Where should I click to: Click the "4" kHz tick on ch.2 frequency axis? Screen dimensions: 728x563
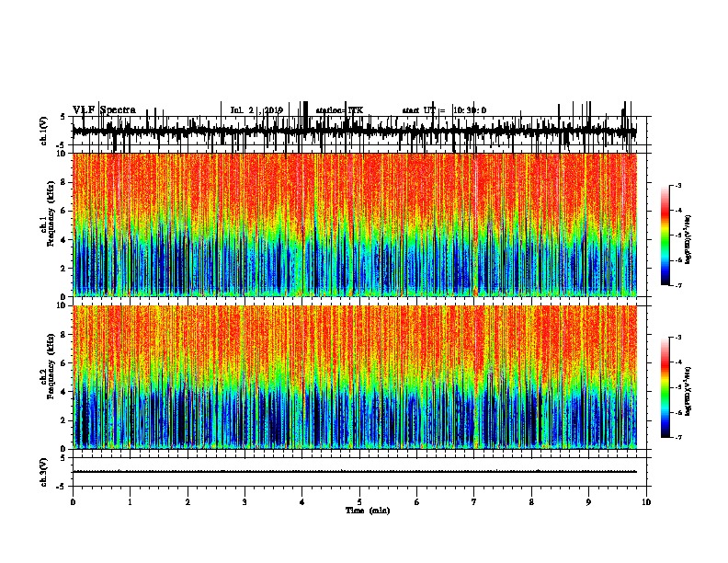(x=64, y=392)
